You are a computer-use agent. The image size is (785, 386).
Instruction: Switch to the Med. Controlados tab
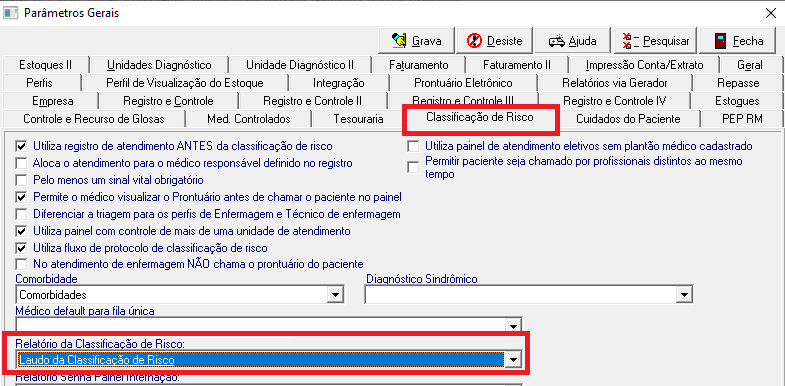(x=248, y=119)
